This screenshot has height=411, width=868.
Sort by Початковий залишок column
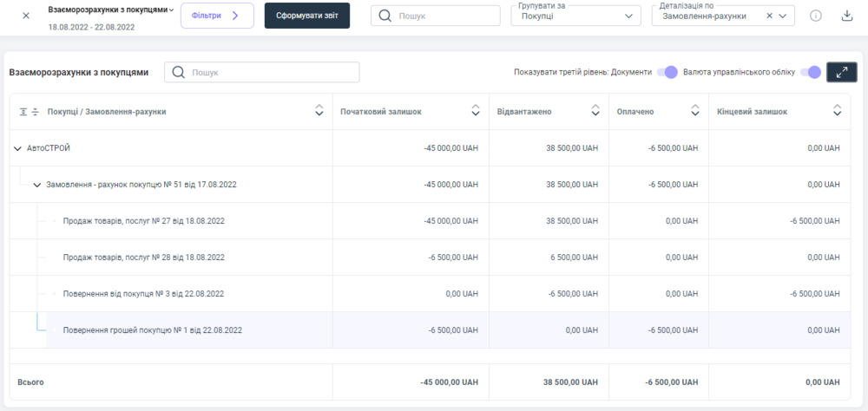point(475,111)
